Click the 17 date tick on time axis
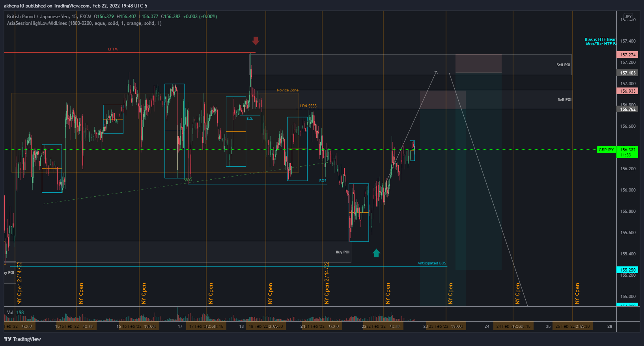This screenshot has width=644, height=346. 180,326
